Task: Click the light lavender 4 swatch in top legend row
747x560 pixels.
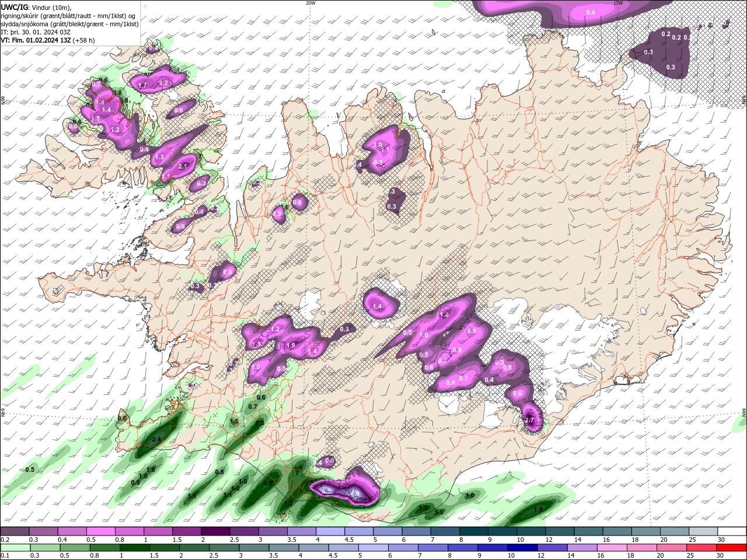Action: click(330, 531)
